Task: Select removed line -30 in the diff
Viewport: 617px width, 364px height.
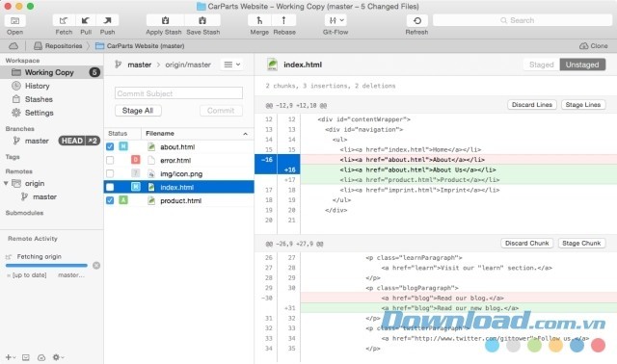Action: pyautogui.click(x=436, y=298)
